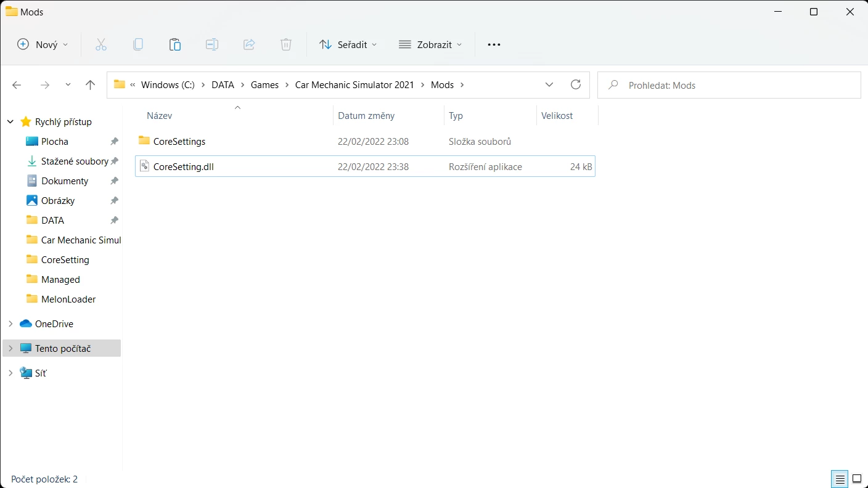Image resolution: width=868 pixels, height=488 pixels.
Task: Select the CoreSetting.dll file name
Action: pyautogui.click(x=184, y=166)
